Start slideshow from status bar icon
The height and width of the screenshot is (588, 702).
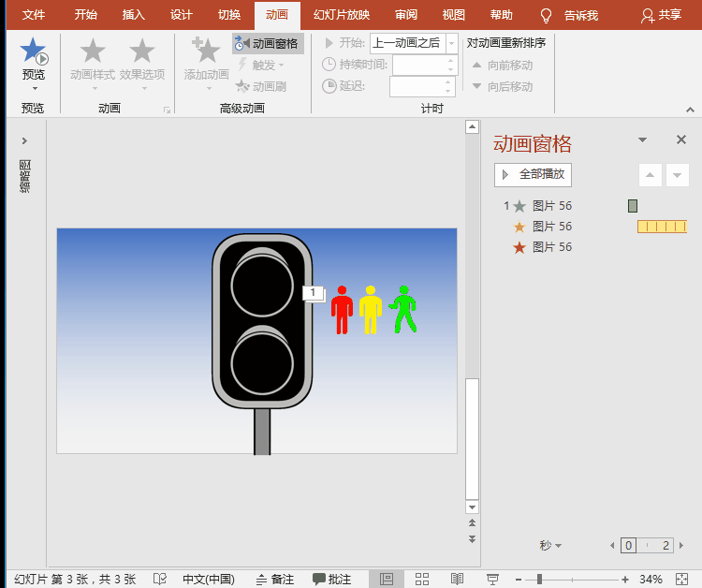point(493,580)
